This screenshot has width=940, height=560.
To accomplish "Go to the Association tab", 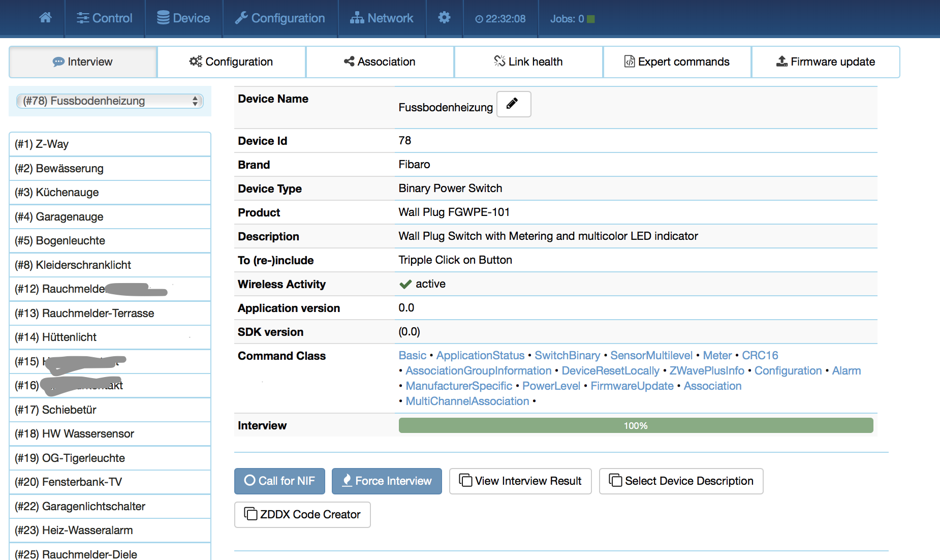I will (380, 62).
